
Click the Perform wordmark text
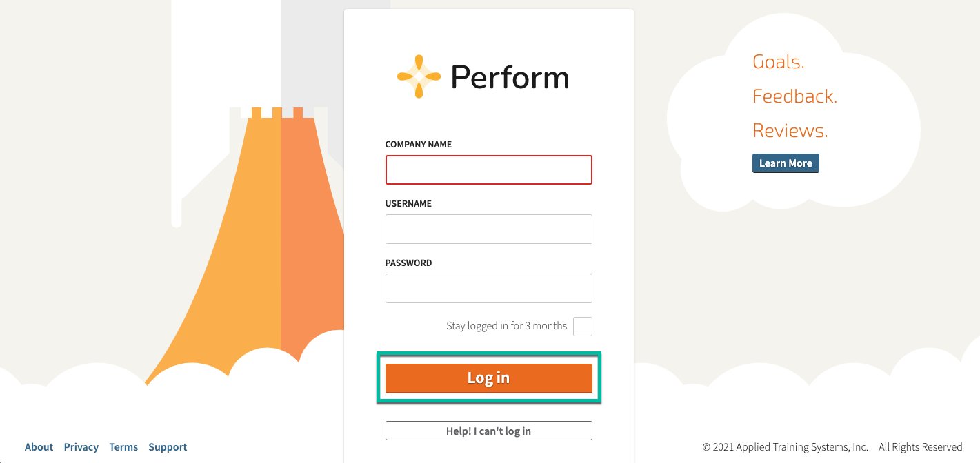[510, 77]
